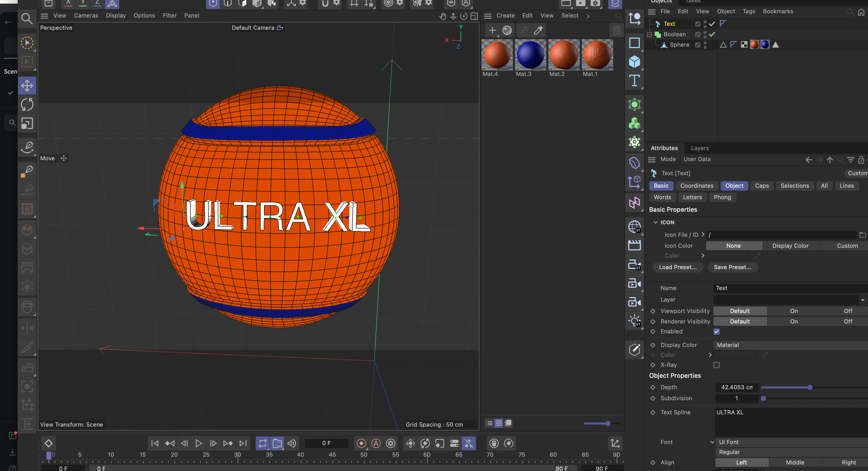Delete material with the trash icon
This screenshot has height=471, width=868.
(616, 30)
